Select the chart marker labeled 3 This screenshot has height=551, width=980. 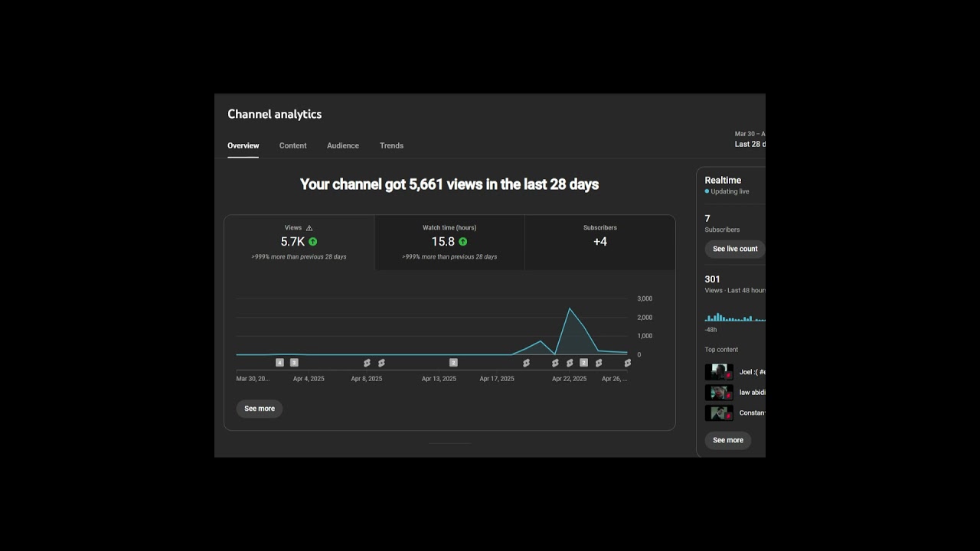[294, 363]
